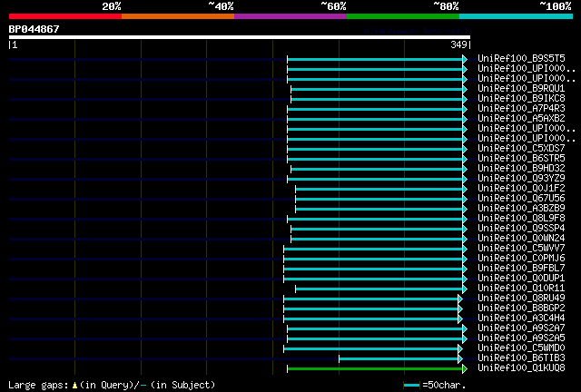
Task: Select the UniRef100_A3BZB9 hit label
Action: click(521, 209)
